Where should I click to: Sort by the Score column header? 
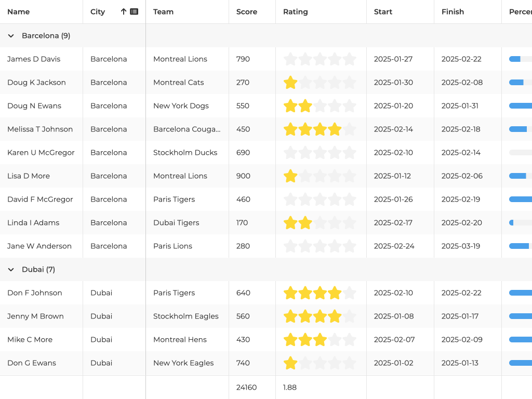coord(246,11)
